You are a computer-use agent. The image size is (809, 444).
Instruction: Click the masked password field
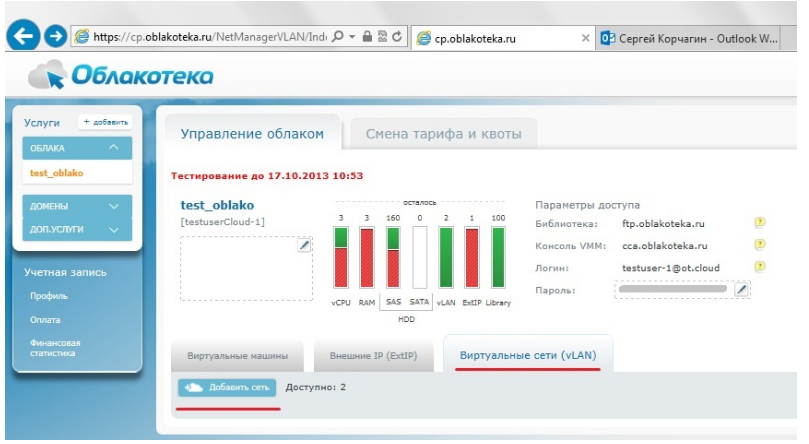click(x=673, y=289)
